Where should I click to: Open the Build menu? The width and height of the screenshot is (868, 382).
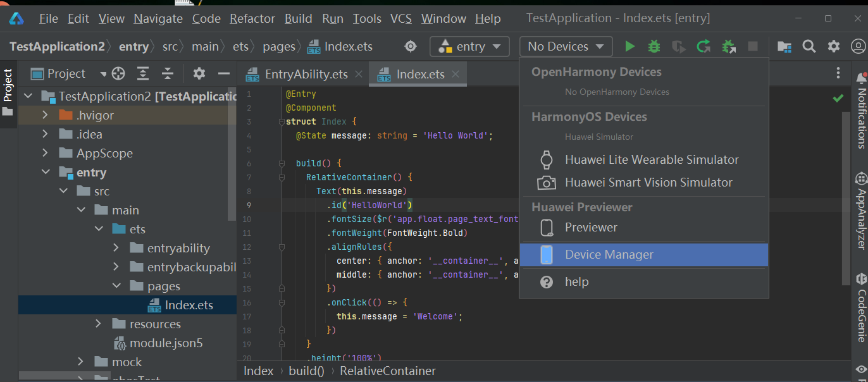click(x=299, y=18)
